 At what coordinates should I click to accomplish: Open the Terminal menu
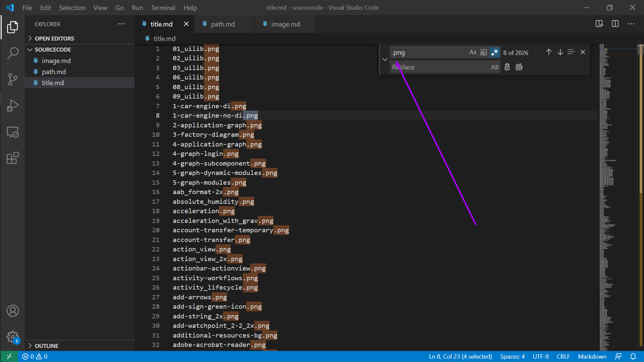163,7
